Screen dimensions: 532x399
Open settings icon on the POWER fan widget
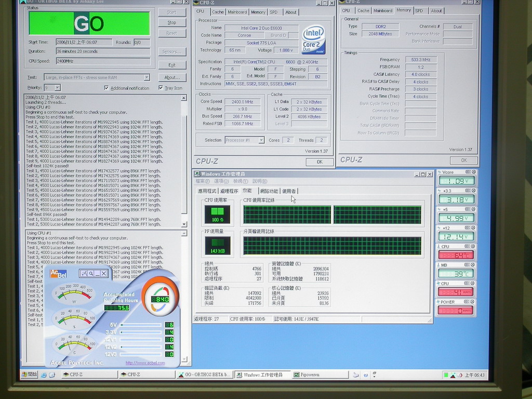point(467,302)
